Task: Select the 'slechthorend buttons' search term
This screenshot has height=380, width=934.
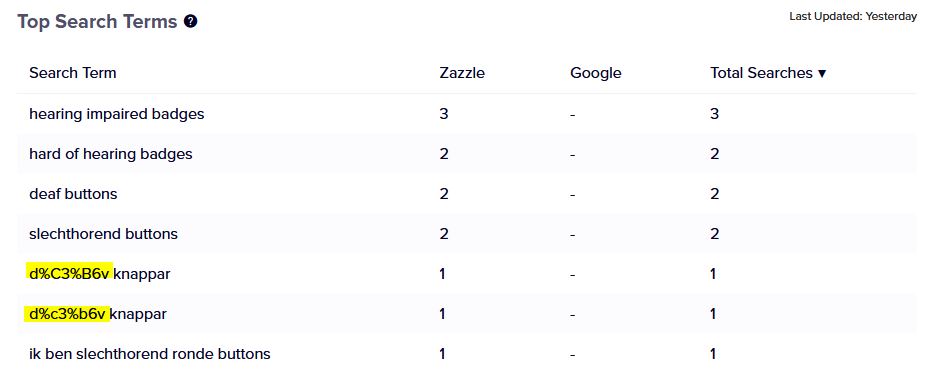Action: coord(104,233)
